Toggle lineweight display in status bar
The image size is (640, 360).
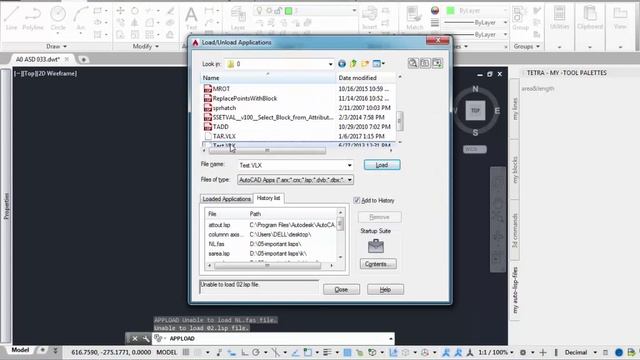coord(327,352)
